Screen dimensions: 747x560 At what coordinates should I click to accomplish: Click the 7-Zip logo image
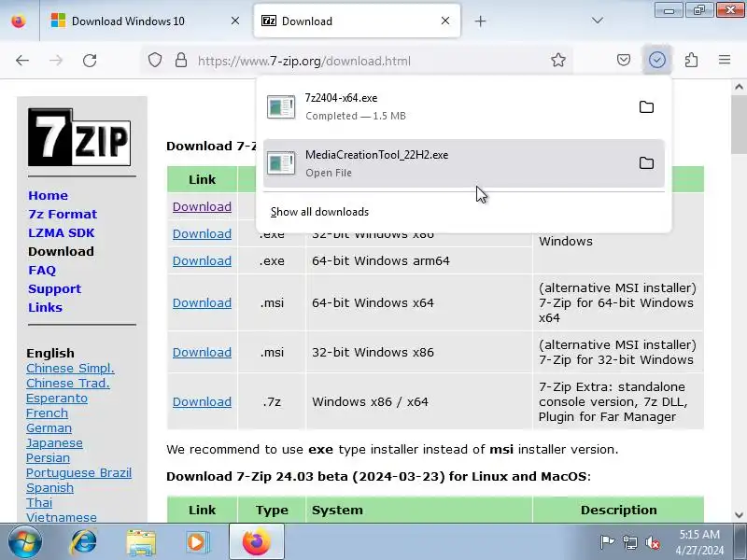[x=79, y=137]
